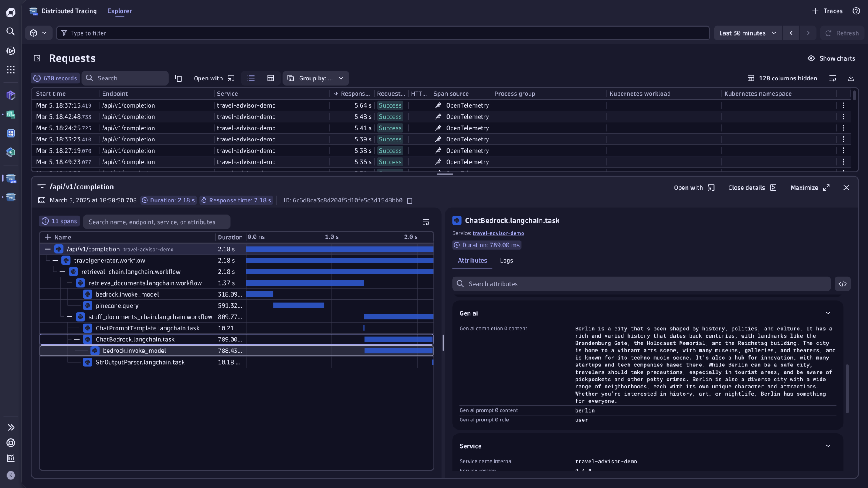Open row actions for the first request entry

click(843, 105)
